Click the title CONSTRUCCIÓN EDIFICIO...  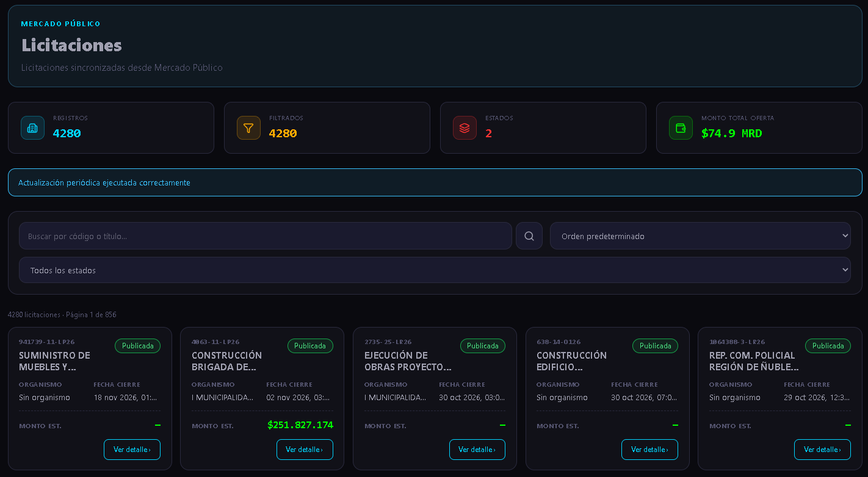(x=571, y=361)
